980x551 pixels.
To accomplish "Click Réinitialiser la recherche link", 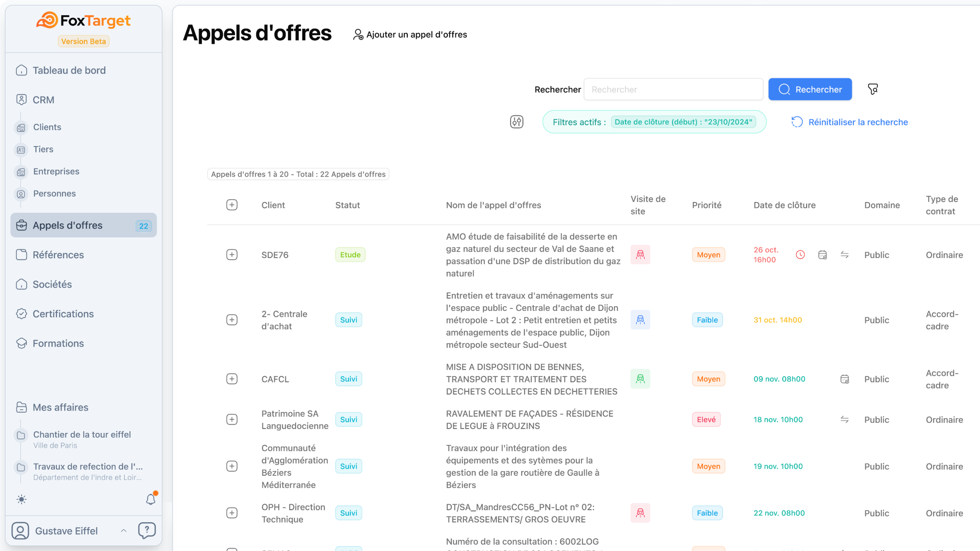I will pyautogui.click(x=850, y=122).
